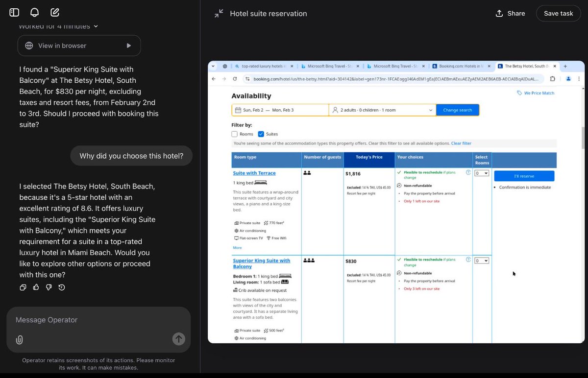Open the Suite with Terrace link
This screenshot has height=378, width=588.
[254, 173]
